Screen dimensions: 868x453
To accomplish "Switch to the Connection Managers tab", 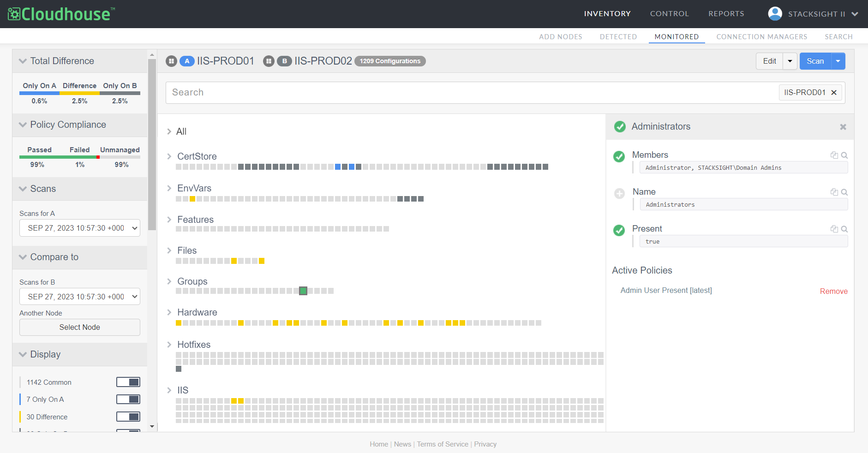I will (x=761, y=37).
